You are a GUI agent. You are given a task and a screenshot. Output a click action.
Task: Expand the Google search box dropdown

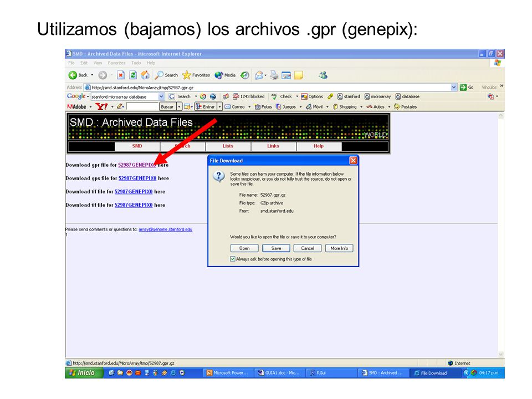(161, 96)
